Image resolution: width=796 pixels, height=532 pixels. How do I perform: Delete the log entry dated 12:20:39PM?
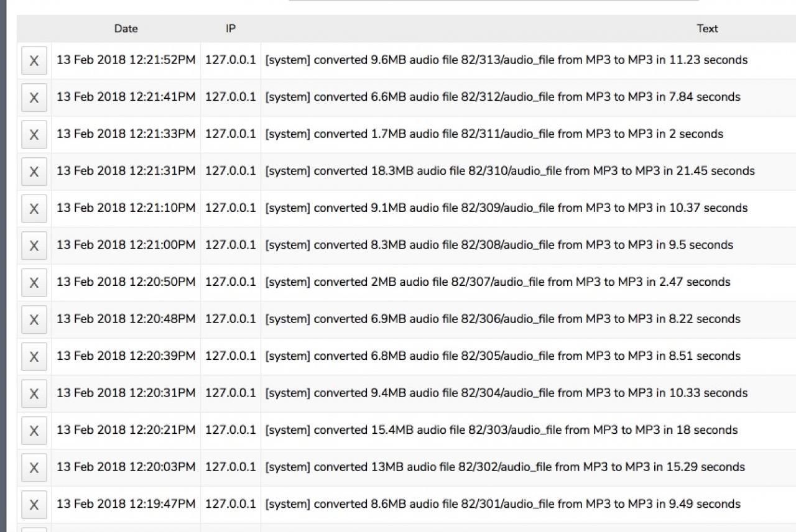point(34,357)
